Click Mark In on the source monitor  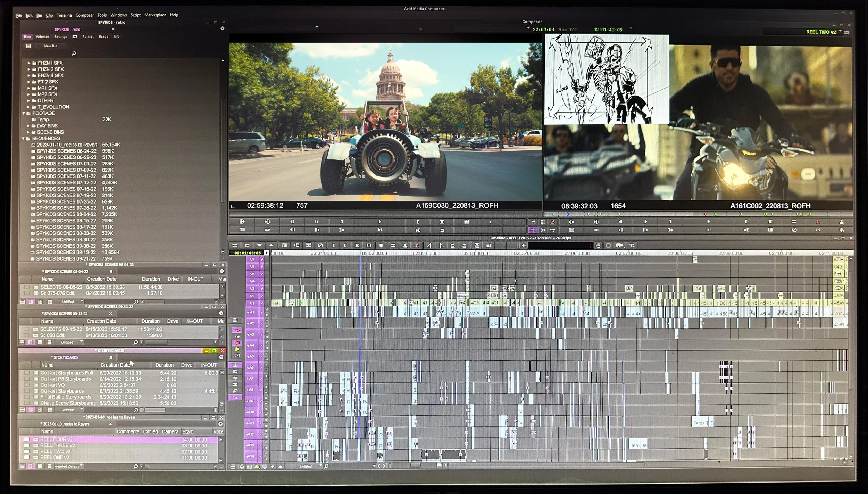pos(418,222)
